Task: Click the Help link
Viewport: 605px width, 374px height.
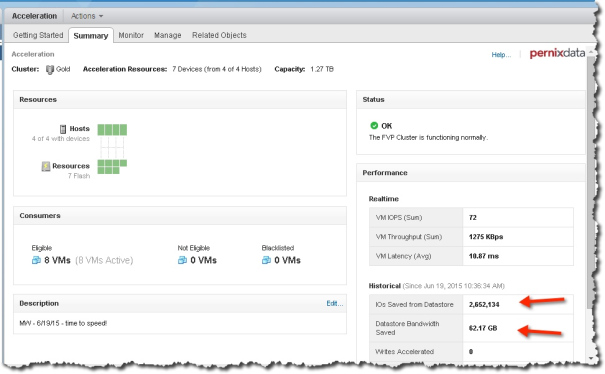Action: click(x=501, y=55)
